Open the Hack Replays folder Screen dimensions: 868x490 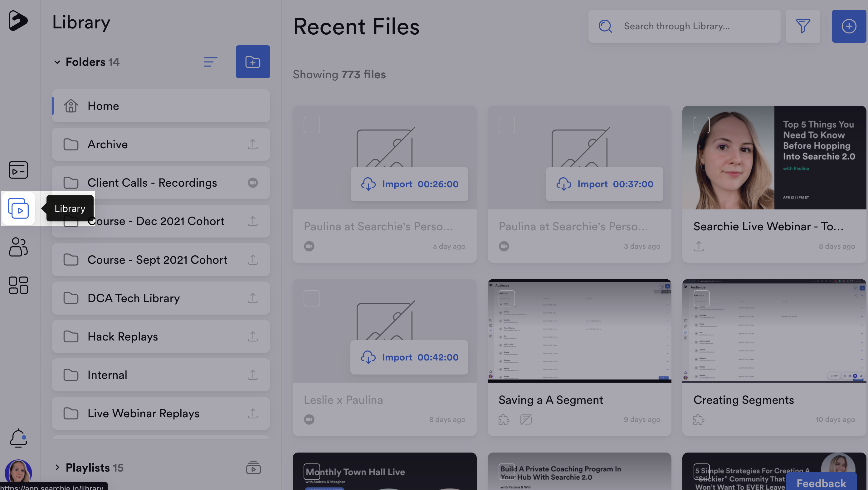161,336
